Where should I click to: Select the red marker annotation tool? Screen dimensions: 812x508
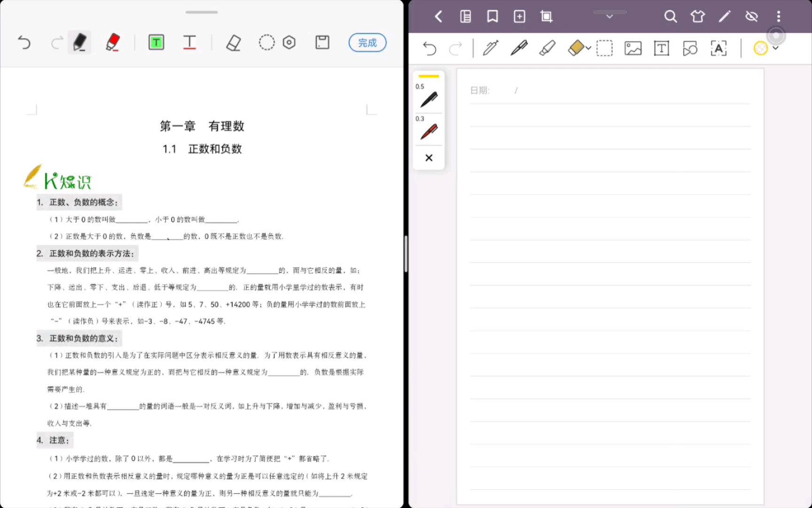(112, 42)
